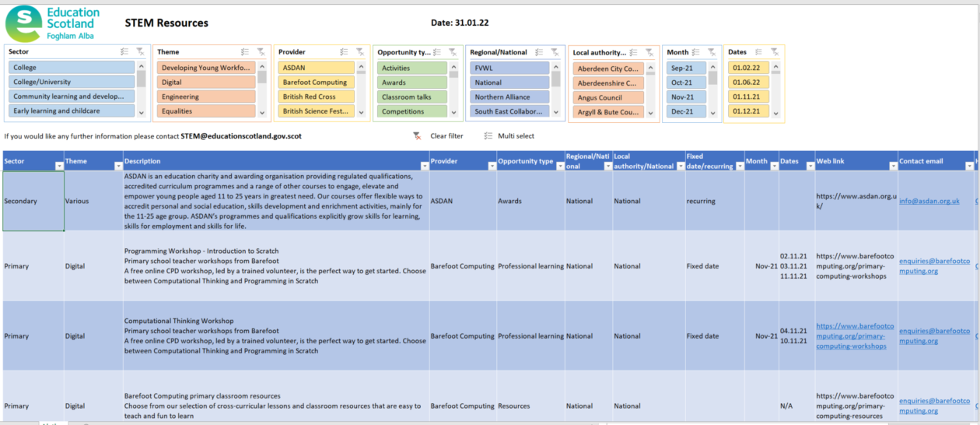Select the FVWL regional slicer button
The height and width of the screenshot is (425, 980).
tap(510, 68)
